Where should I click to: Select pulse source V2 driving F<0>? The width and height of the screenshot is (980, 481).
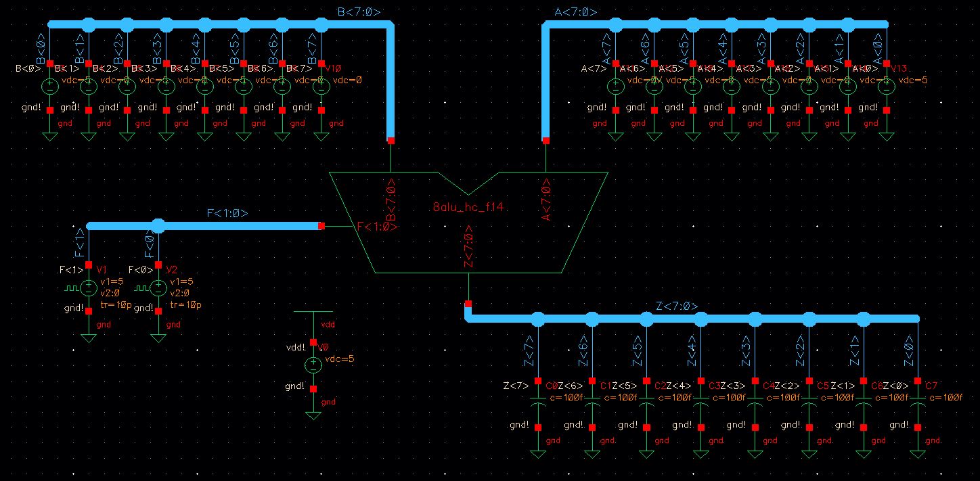[x=157, y=289]
